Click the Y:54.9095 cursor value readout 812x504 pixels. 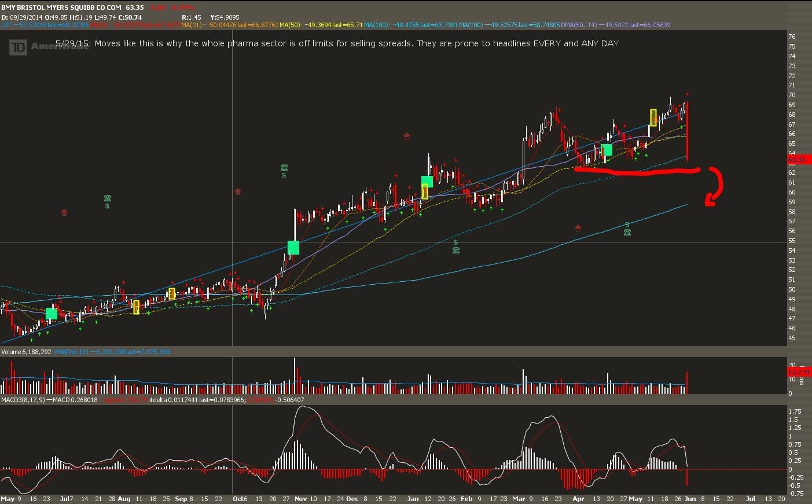coord(225,17)
